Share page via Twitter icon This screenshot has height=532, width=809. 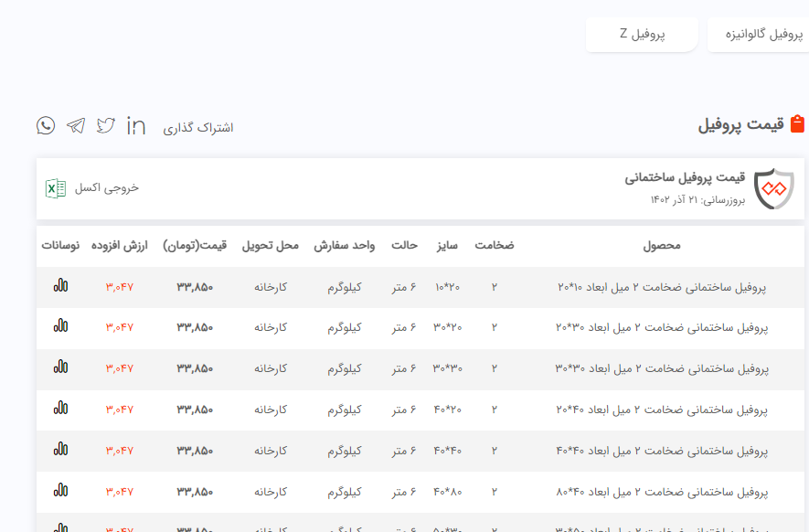tap(106, 126)
